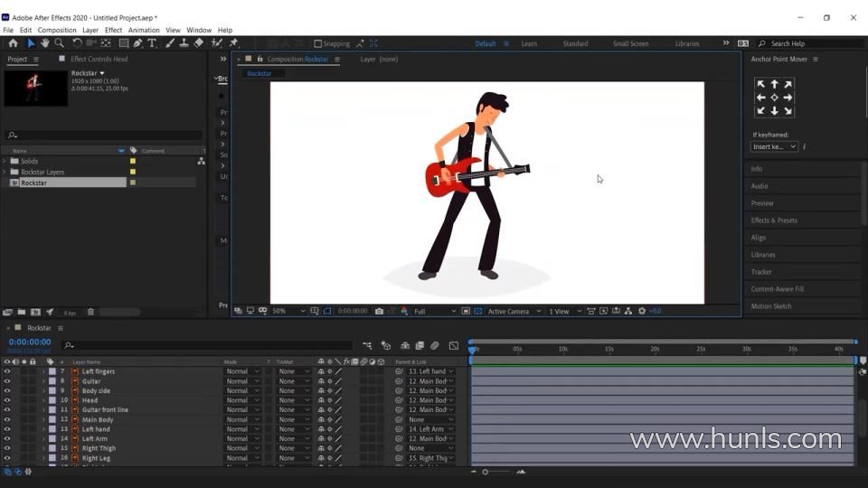Viewport: 868px width, 488px height.
Task: Open the Effects & Presets panel
Action: point(774,221)
